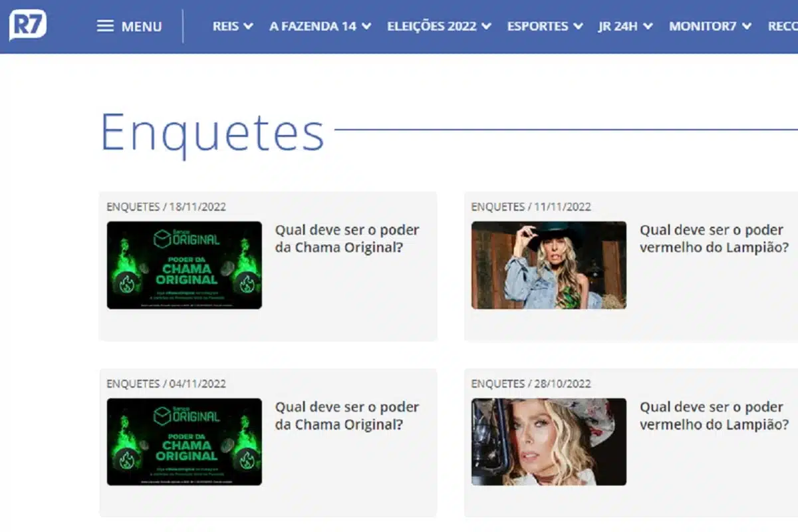Screen dimensions: 798x532
Task: Open the JR 24H navigation item
Action: 625,27
